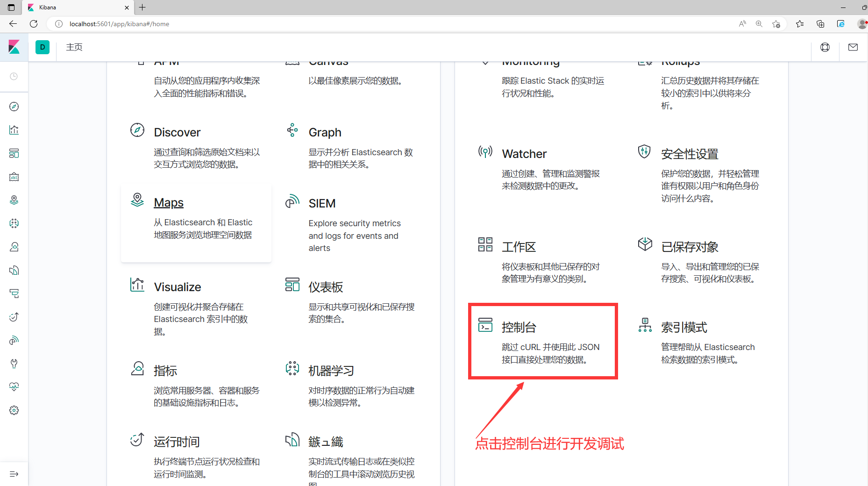Screen dimensions: 868x486
Task: Open Uptime from the sidebar icon
Action: point(14,317)
